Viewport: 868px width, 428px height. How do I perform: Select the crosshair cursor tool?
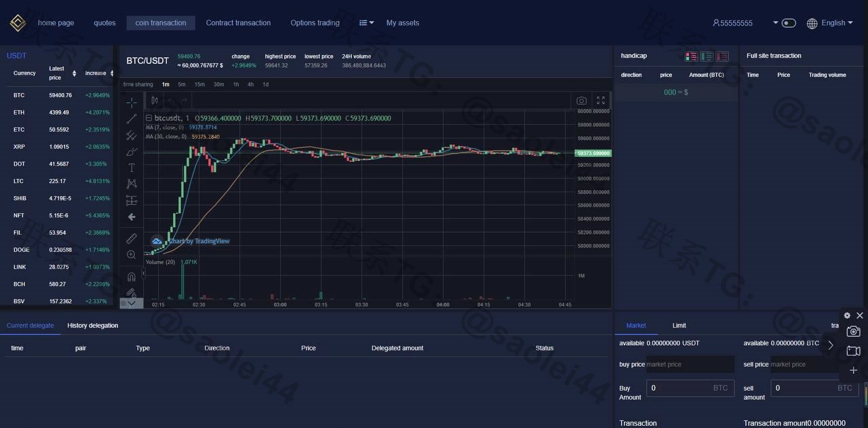(132, 102)
